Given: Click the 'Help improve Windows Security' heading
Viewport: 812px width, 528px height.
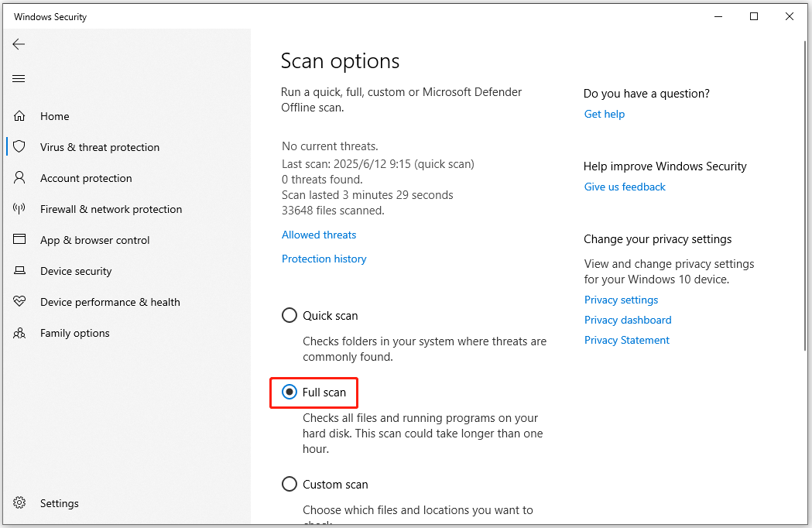Looking at the screenshot, I should pyautogui.click(x=665, y=166).
